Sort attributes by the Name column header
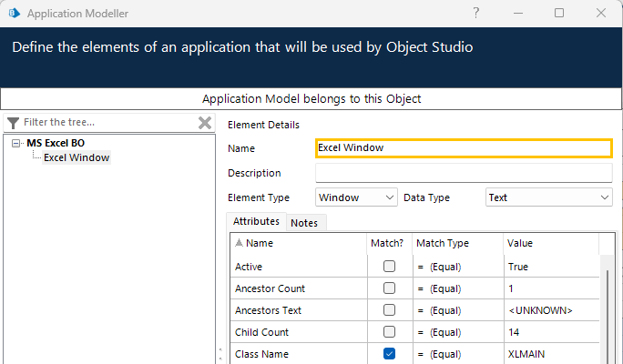This screenshot has height=364, width=623. coord(299,243)
